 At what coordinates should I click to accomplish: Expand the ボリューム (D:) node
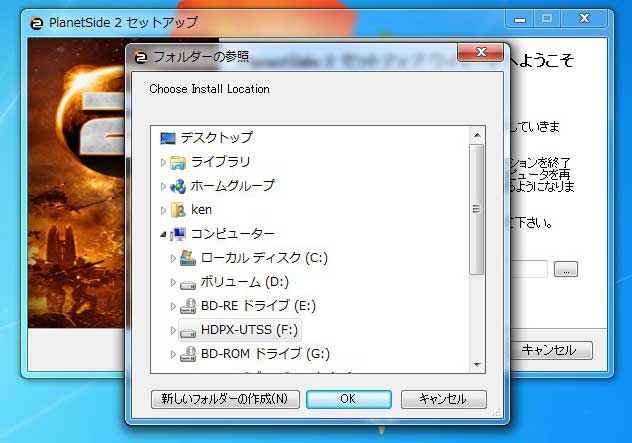click(173, 282)
